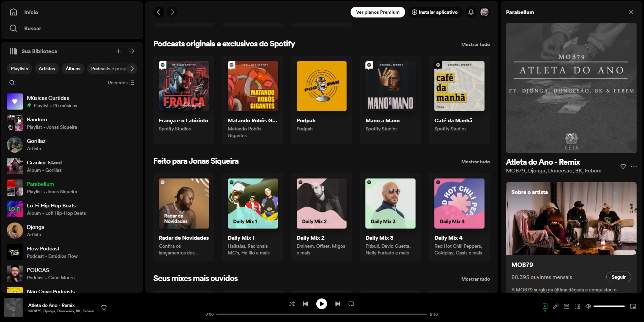Open the POUCAS podcast
Viewport: 644px width, 322px height.
(71, 274)
